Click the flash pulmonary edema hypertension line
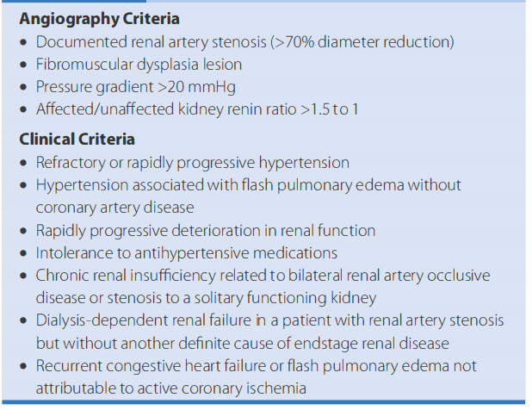Image resolution: width=532 pixels, height=410 pixels. (x=248, y=185)
